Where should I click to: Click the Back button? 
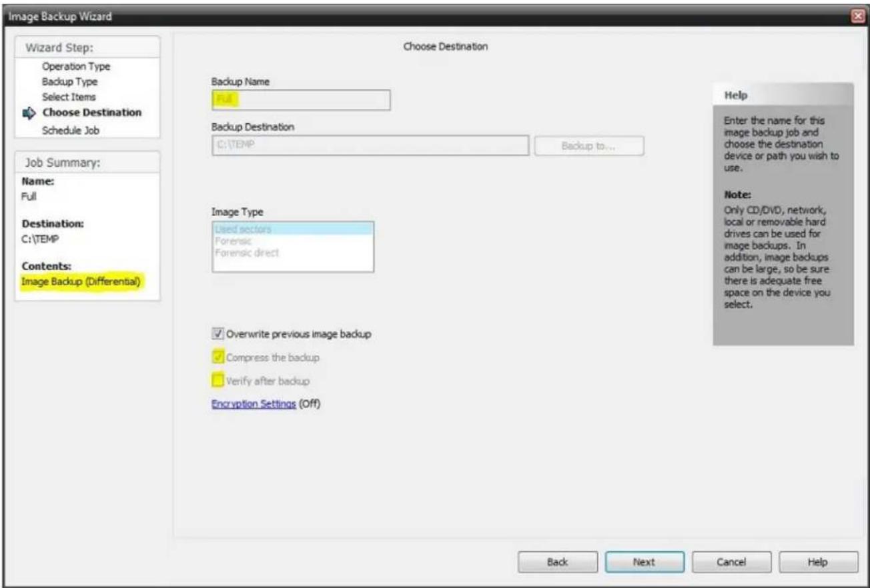tap(557, 562)
